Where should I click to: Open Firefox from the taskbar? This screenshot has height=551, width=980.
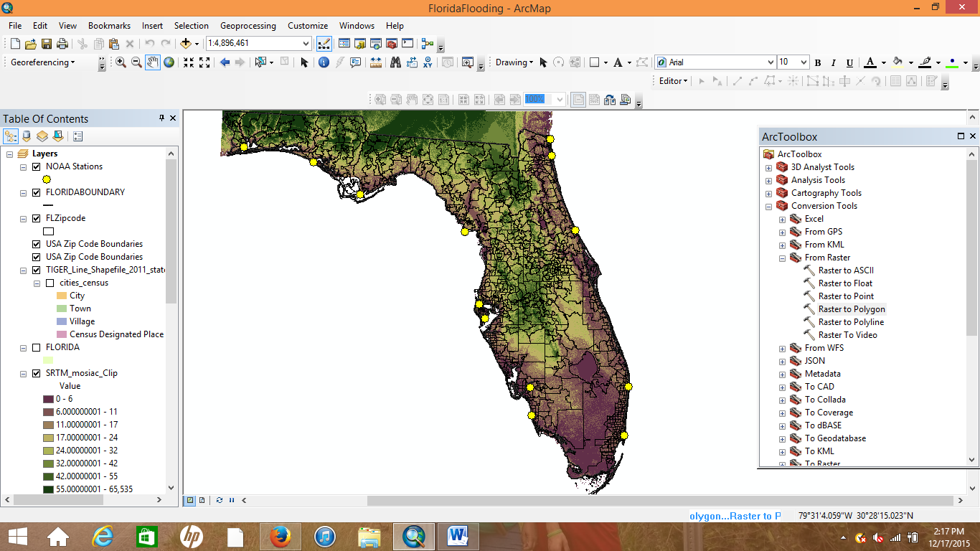(279, 536)
